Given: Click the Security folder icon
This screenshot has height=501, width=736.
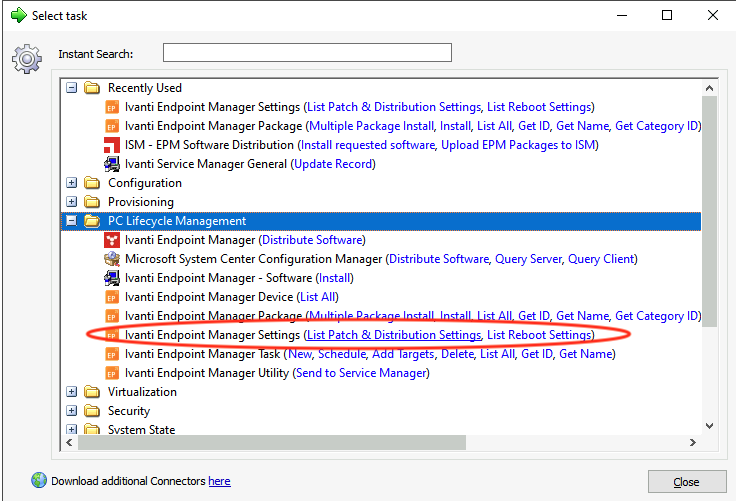Looking at the screenshot, I should [92, 411].
